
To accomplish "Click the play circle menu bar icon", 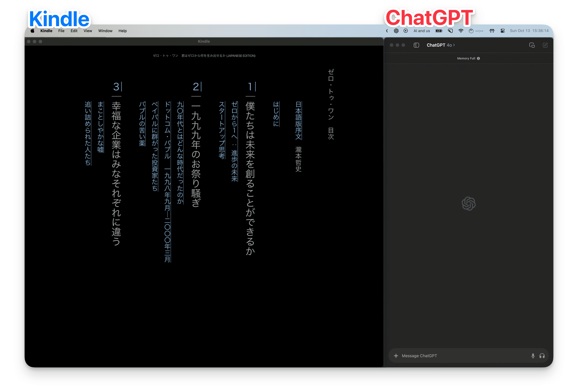I will click(x=406, y=31).
